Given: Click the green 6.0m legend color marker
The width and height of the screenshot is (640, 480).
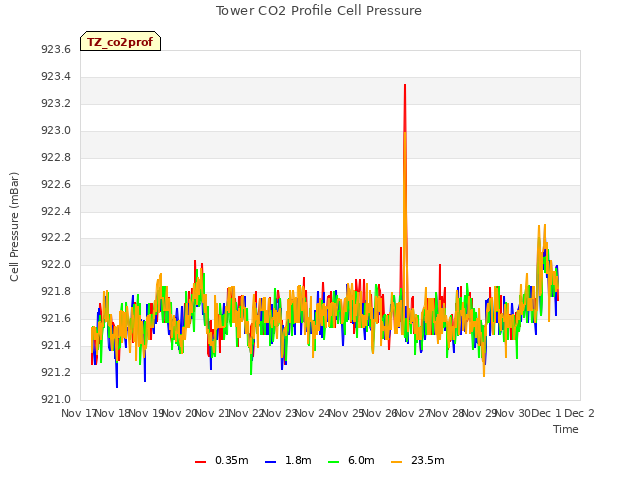Looking at the screenshot, I should [x=333, y=462].
